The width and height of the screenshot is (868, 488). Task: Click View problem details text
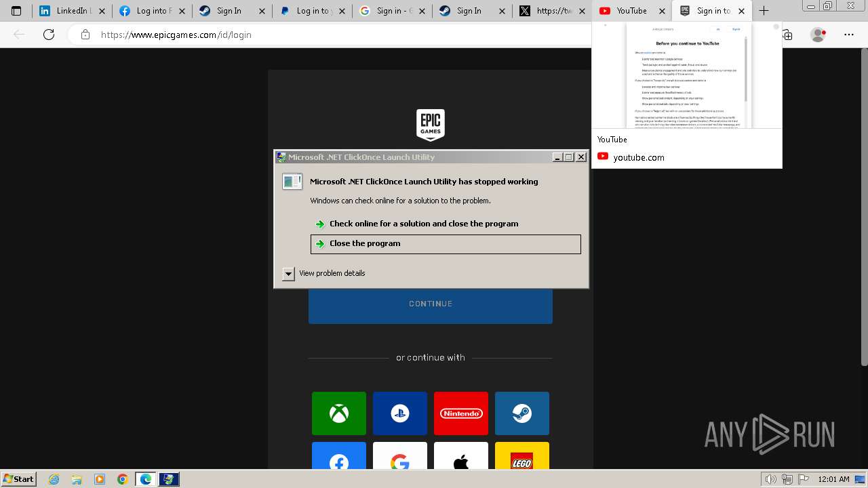pos(332,273)
